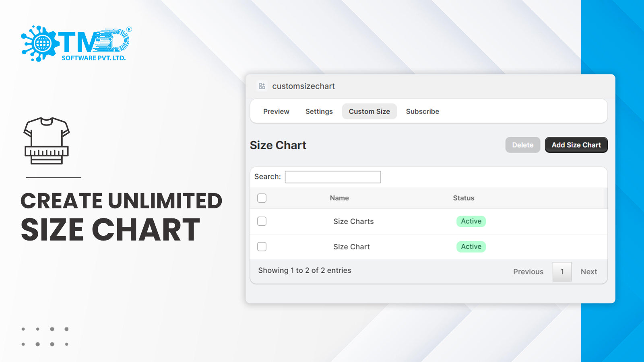The width and height of the screenshot is (644, 362).
Task: Open the Settings tab
Action: (x=319, y=111)
